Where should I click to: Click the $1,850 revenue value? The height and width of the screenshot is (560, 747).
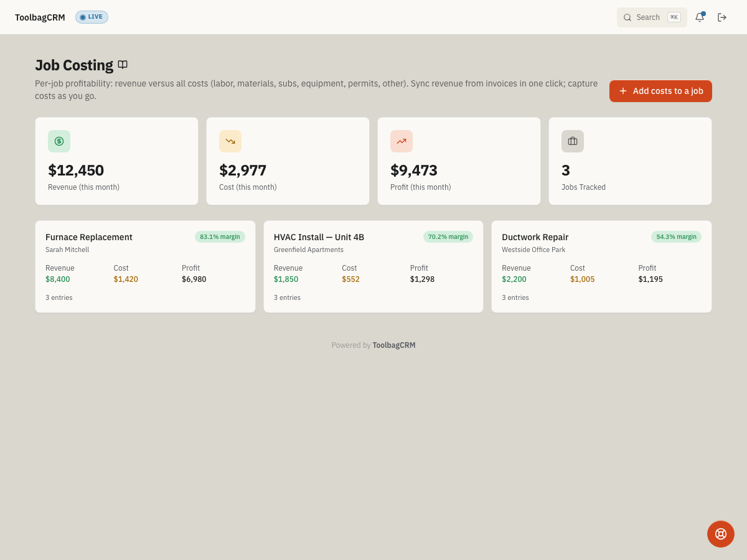pos(286,279)
